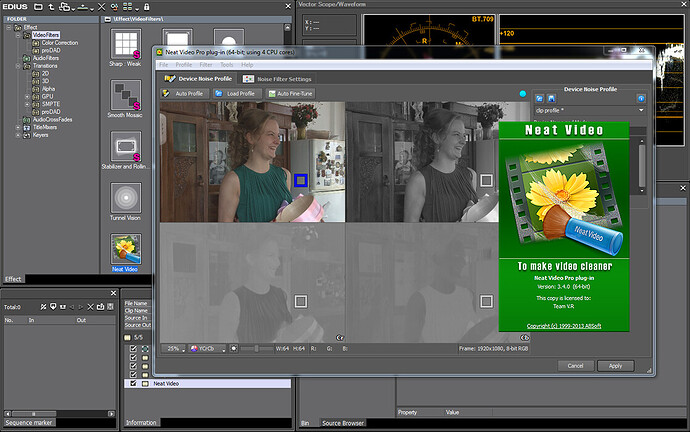Image resolution: width=690 pixels, height=432 pixels.
Task: Toggle the first effect checkbox in Information list
Action: coord(133,348)
